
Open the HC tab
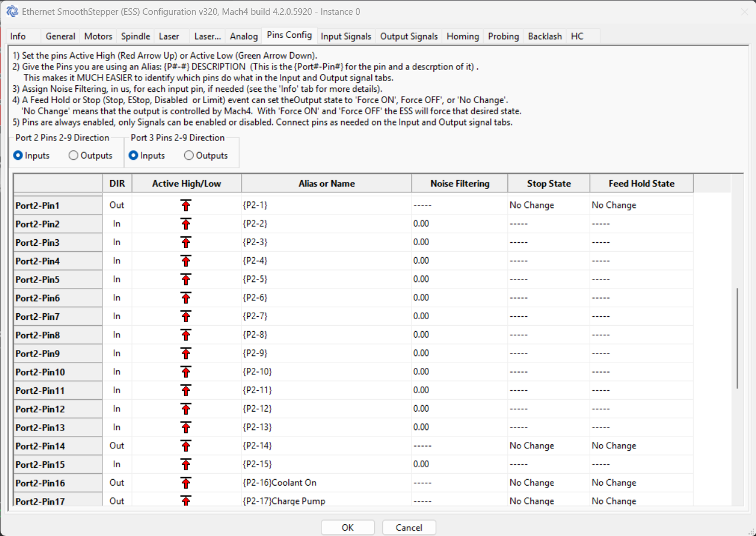click(577, 36)
